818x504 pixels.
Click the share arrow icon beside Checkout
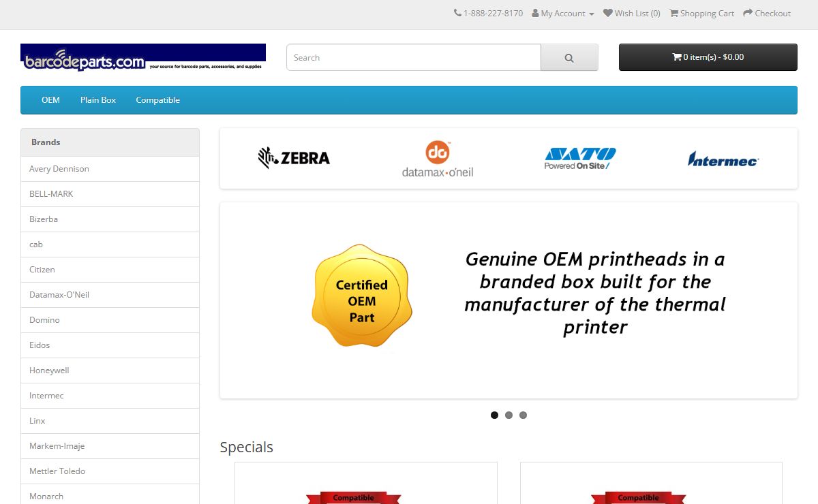click(748, 13)
